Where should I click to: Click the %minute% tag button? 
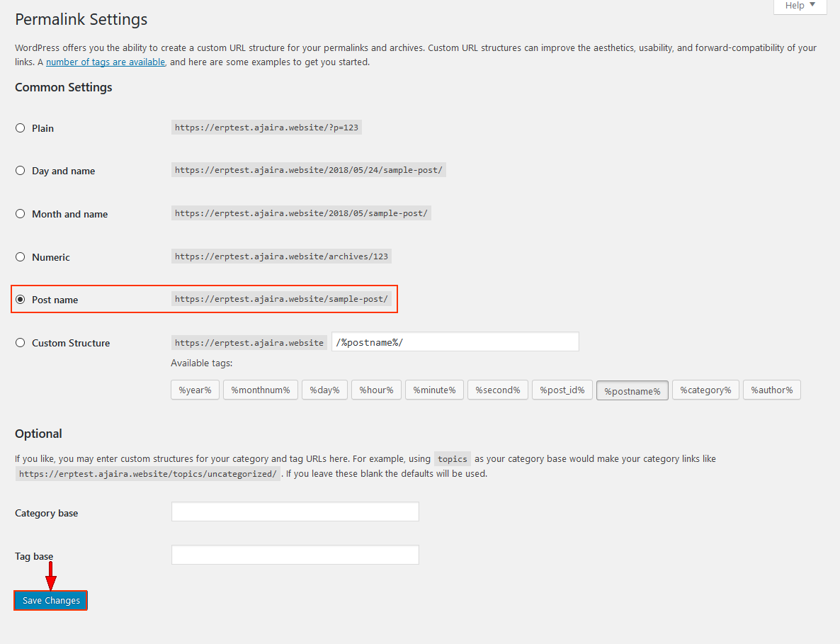coord(434,390)
